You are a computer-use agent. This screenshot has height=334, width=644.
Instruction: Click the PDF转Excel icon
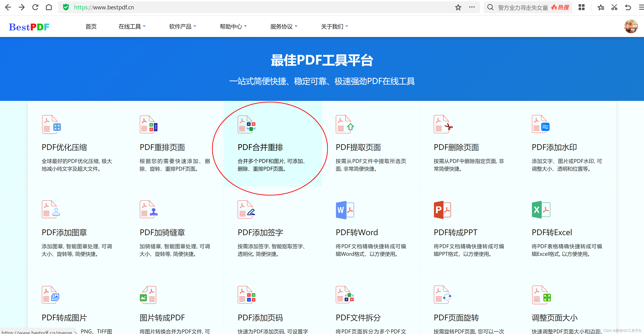click(x=541, y=210)
